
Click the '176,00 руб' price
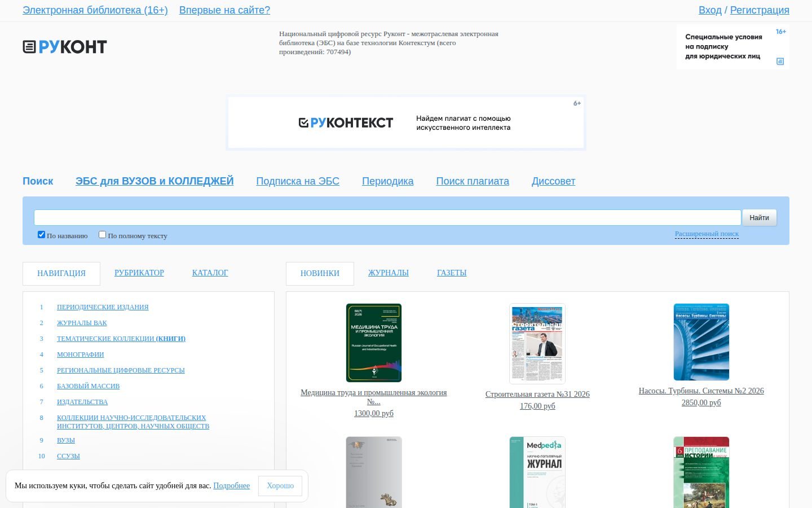[537, 406]
